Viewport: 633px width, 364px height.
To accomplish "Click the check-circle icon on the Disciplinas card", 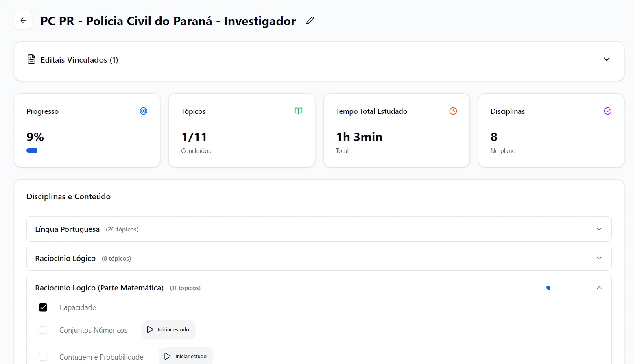I will point(608,111).
